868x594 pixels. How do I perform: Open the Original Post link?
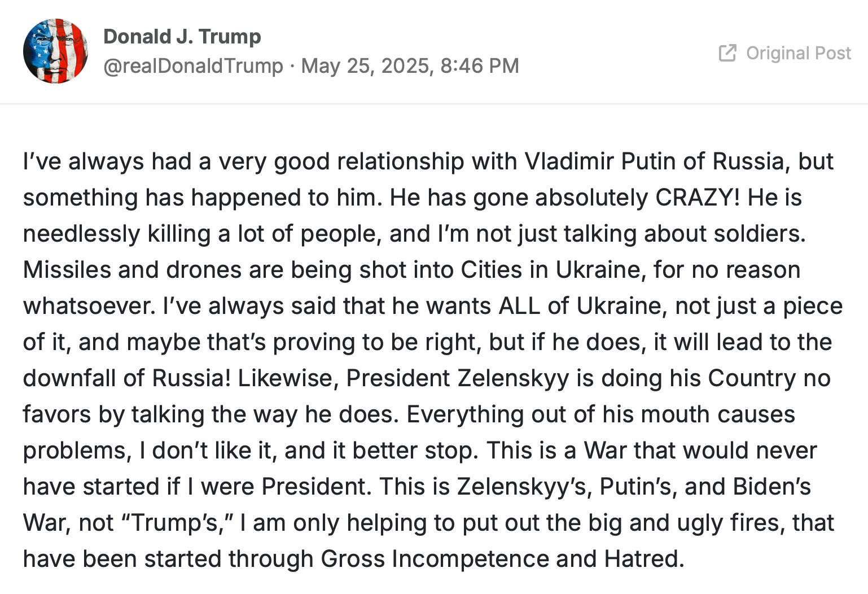784,53
